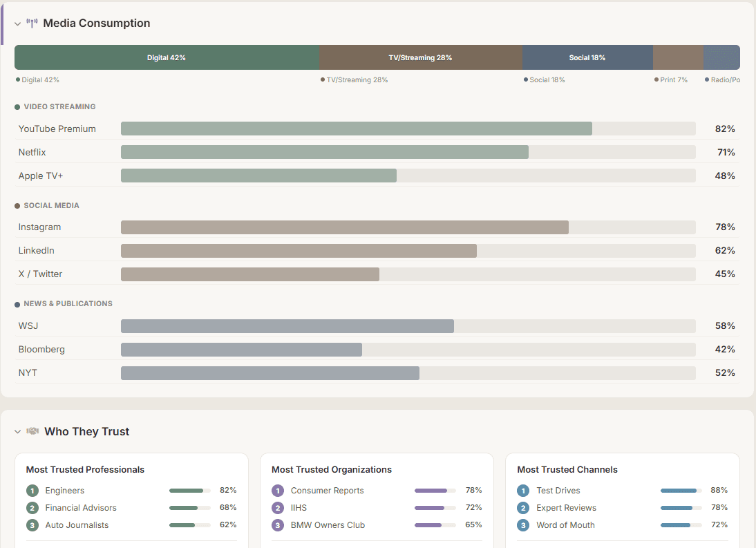Click the NEWS & PUBLICATIONS group heading
The image size is (756, 548).
pos(68,303)
